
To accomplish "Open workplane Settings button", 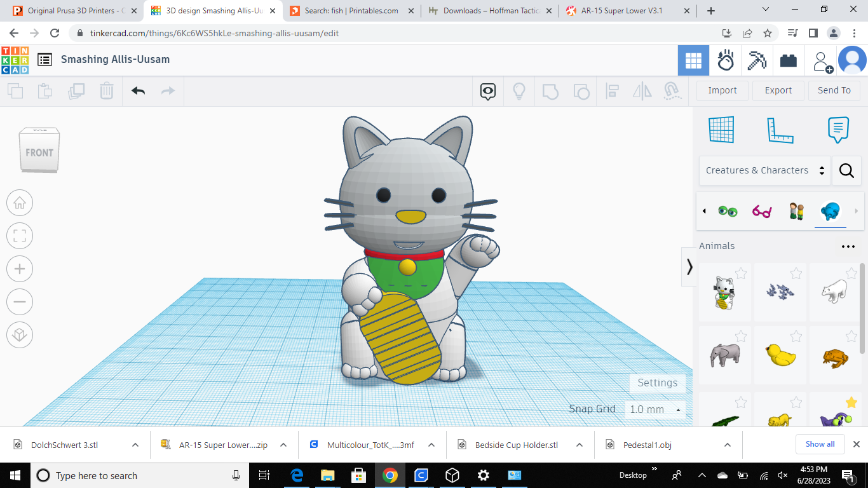I will (x=658, y=383).
